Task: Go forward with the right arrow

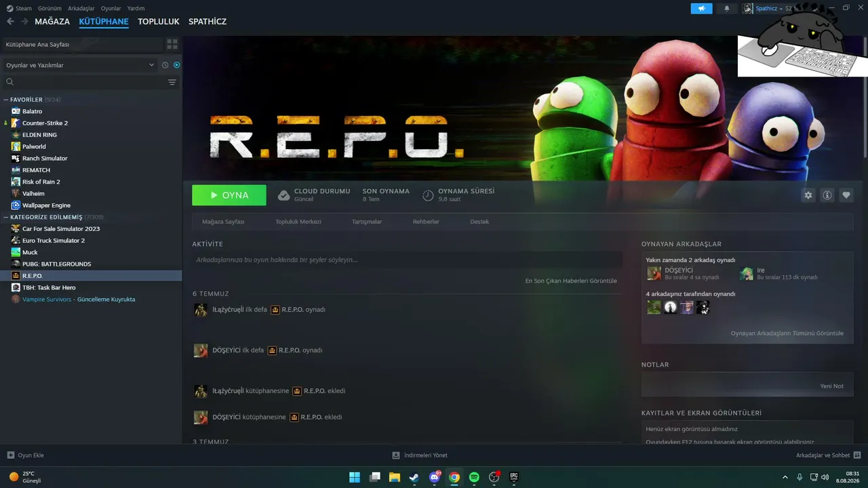Action: (24, 22)
